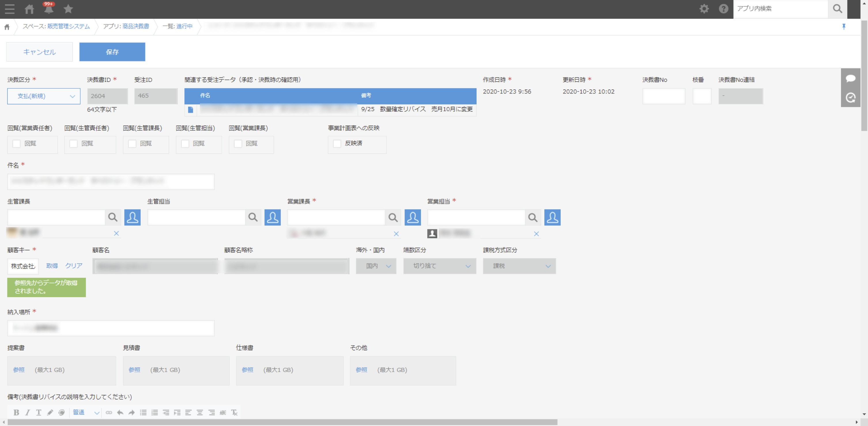Viewport: 868px width, 426px height.
Task: Click the user picker icon for 営業課長
Action: pos(412,217)
